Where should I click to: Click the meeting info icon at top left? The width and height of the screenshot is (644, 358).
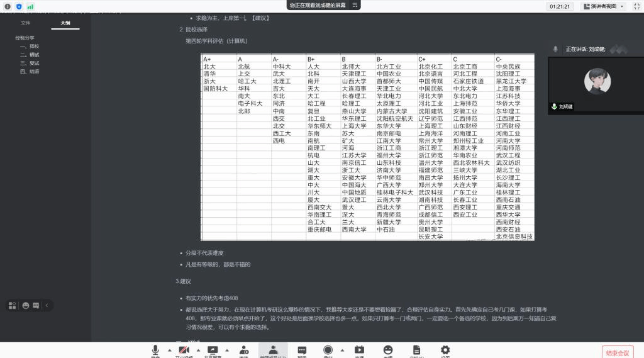pos(8,6)
